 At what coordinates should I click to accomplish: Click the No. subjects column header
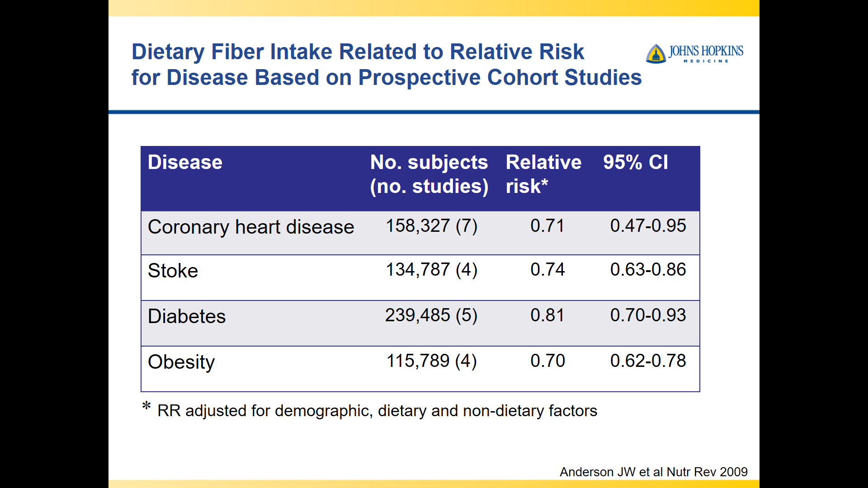(429, 174)
